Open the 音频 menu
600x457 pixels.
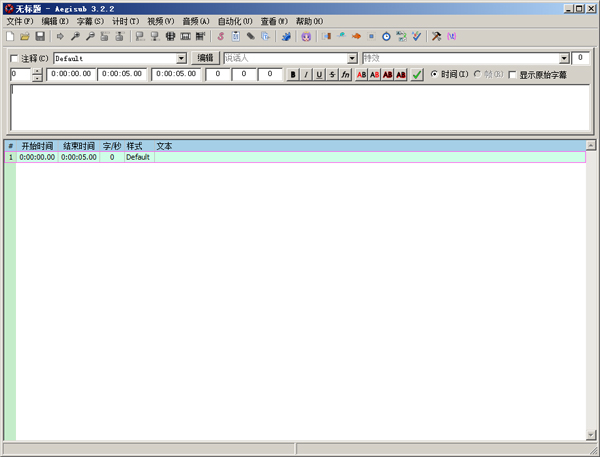click(x=196, y=21)
